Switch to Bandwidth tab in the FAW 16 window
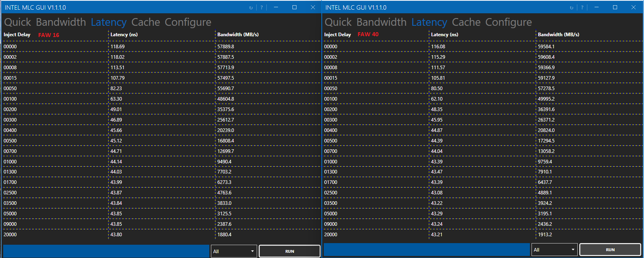644x258 pixels. click(61, 22)
